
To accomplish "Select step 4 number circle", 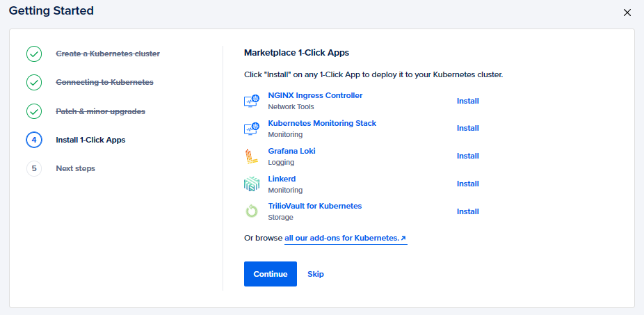I will pos(34,140).
